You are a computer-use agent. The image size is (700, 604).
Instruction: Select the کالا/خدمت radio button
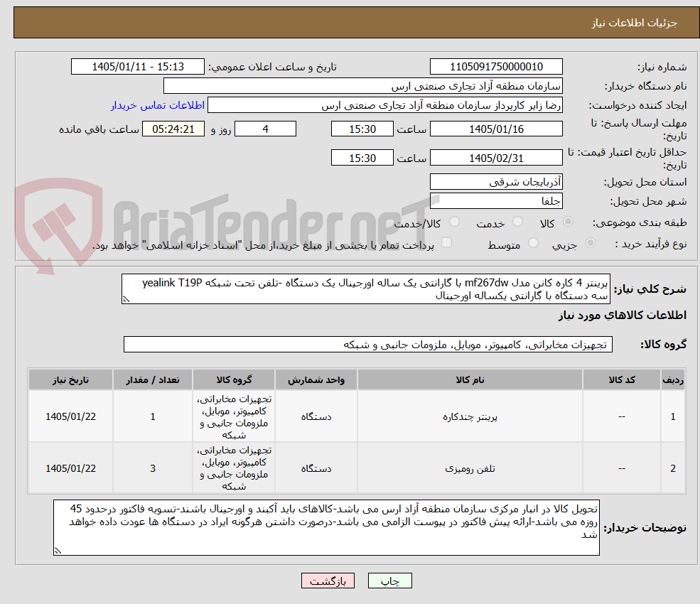point(454,222)
